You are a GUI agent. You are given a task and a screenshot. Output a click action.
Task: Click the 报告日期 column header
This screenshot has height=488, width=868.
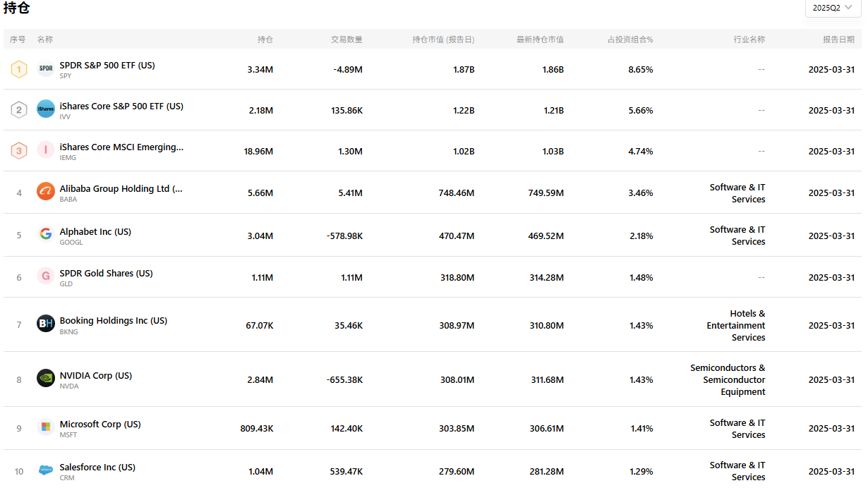pos(838,39)
